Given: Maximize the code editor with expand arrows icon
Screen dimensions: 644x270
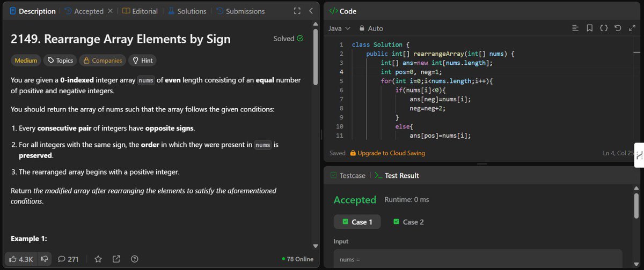Looking at the screenshot, I should (x=631, y=28).
